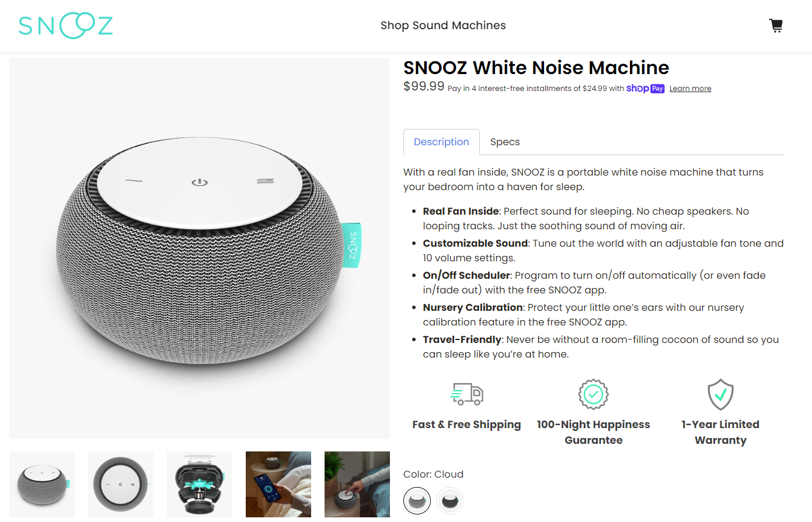The image size is (812, 522).
Task: Click the Fast & Free Shipping truck icon
Action: [x=466, y=394]
